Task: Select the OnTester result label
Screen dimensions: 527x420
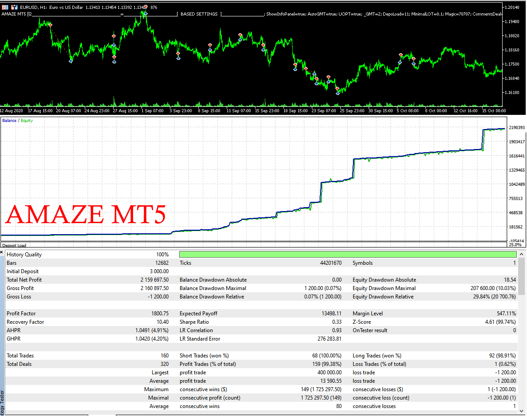Action: click(370, 330)
